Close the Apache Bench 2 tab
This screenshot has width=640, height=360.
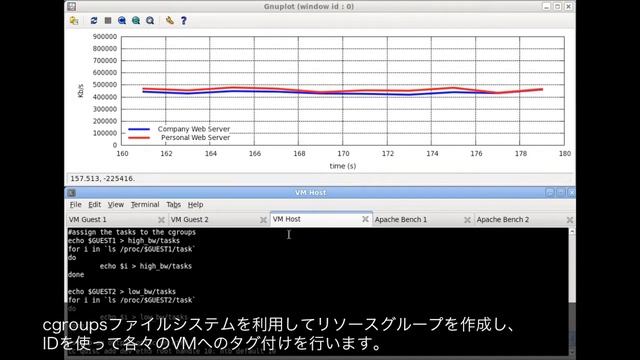tap(570, 220)
